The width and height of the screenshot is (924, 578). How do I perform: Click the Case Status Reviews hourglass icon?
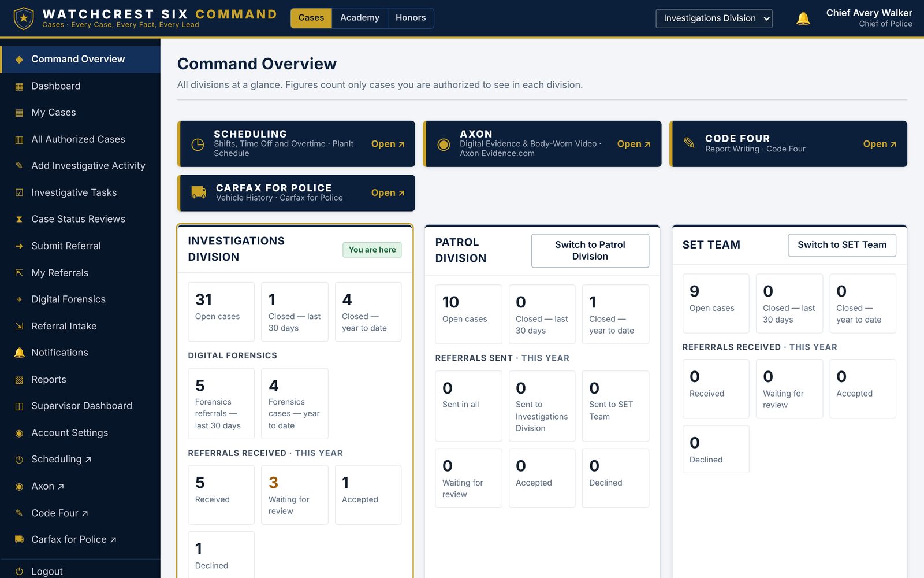tap(19, 219)
